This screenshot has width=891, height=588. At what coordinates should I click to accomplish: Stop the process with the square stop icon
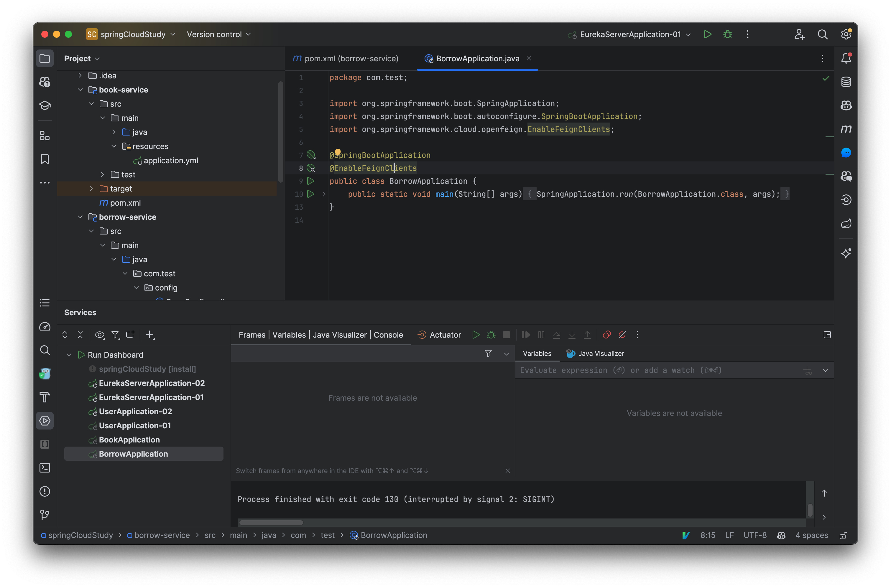tap(506, 335)
